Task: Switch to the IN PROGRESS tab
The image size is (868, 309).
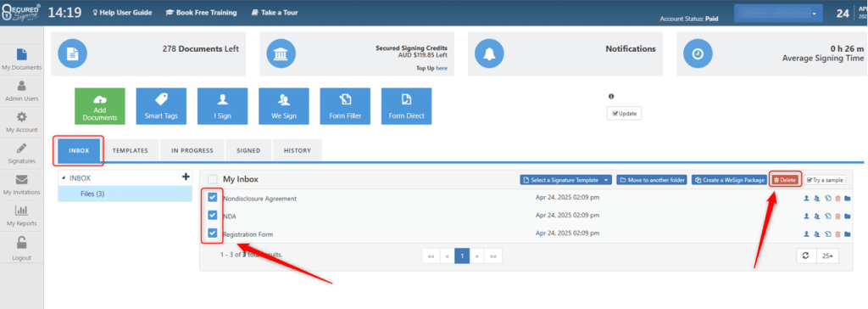Action: pyautogui.click(x=192, y=150)
